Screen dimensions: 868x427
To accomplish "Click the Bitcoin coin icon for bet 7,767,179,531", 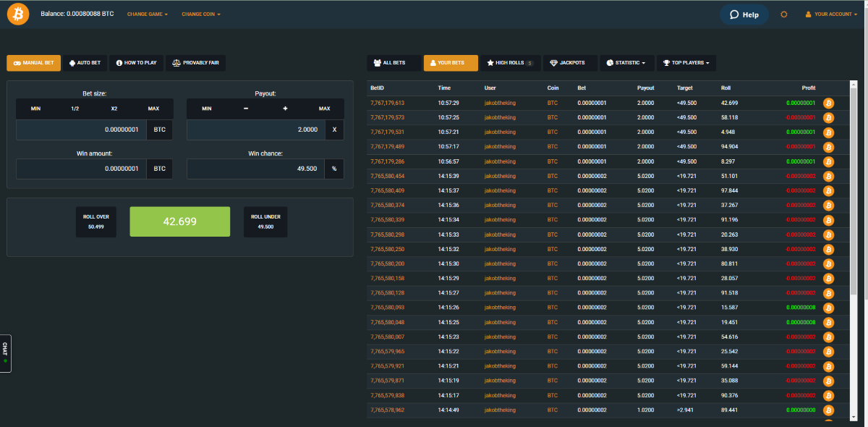I will click(x=829, y=132).
